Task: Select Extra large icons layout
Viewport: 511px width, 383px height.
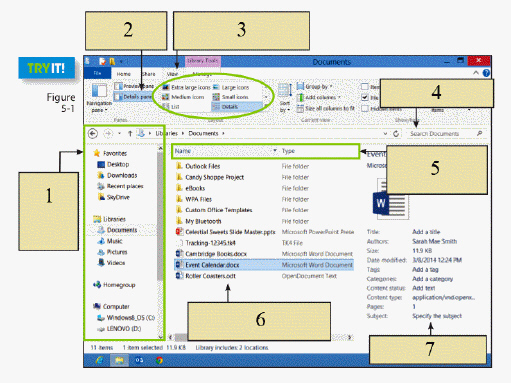Action: point(186,87)
